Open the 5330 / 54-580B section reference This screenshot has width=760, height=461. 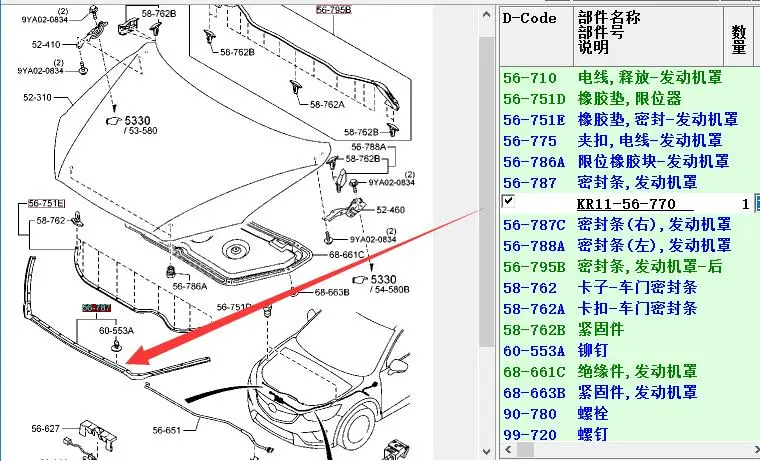[381, 284]
